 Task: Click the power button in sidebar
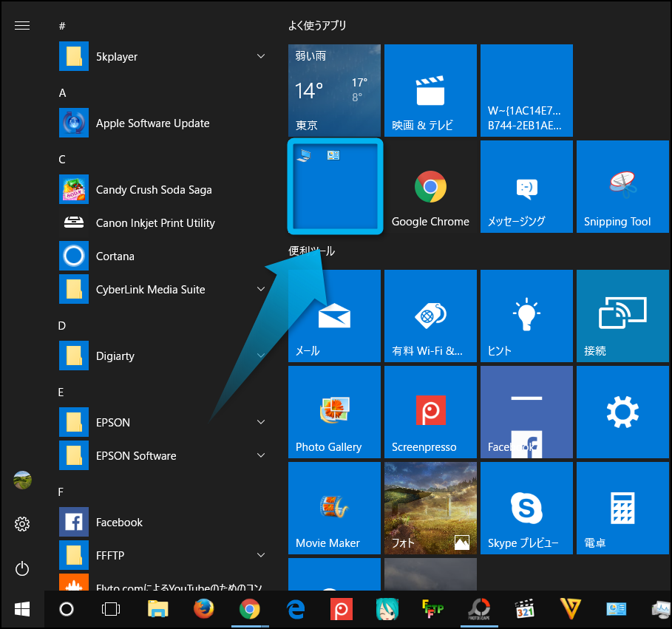pyautogui.click(x=22, y=568)
